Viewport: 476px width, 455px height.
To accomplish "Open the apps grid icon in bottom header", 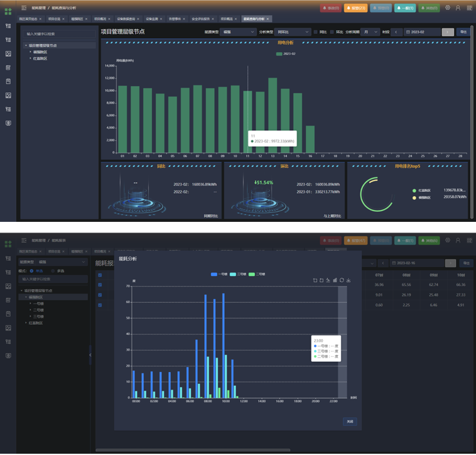I will point(469,240).
